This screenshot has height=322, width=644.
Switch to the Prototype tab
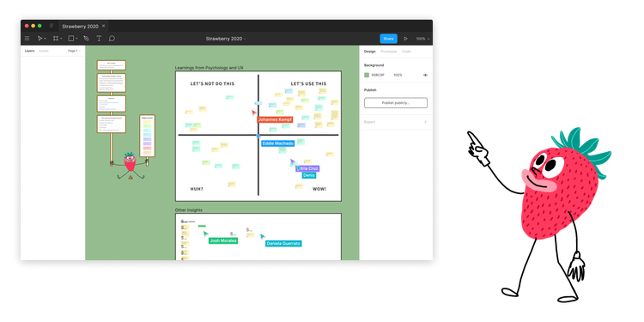coord(388,52)
